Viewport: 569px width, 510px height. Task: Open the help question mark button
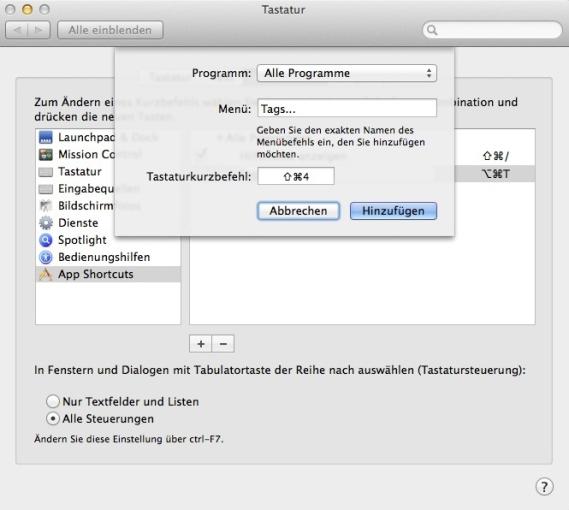coord(544,486)
